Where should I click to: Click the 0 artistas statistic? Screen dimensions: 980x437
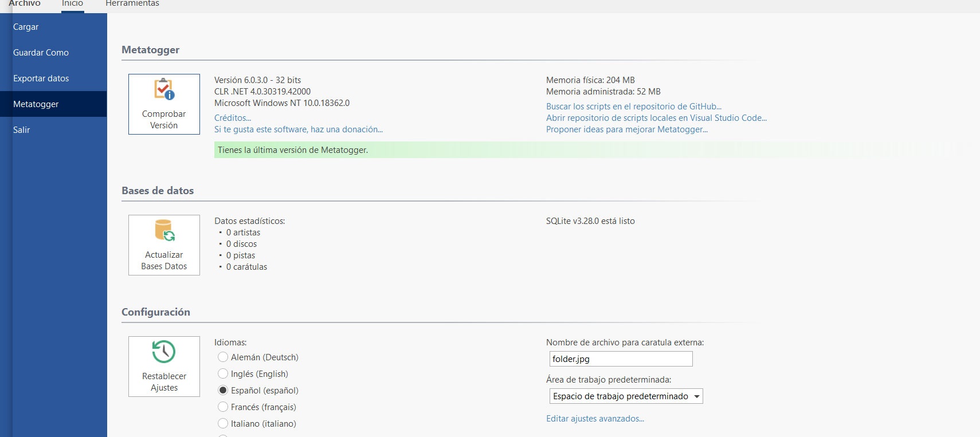pos(243,233)
